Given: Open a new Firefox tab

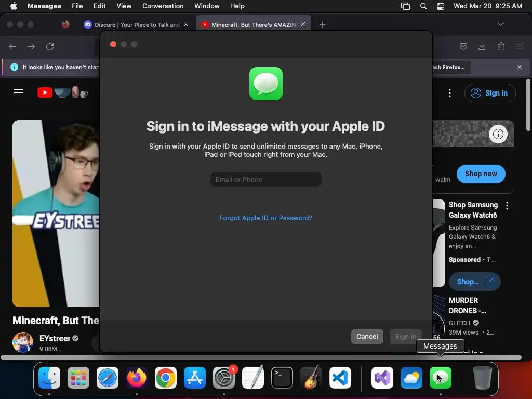Looking at the screenshot, I should (x=322, y=25).
